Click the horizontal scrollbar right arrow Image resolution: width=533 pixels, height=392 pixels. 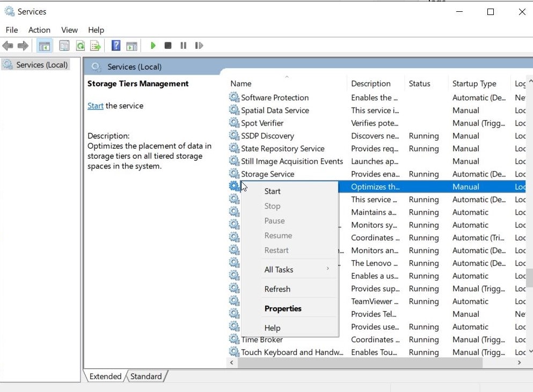[519, 363]
